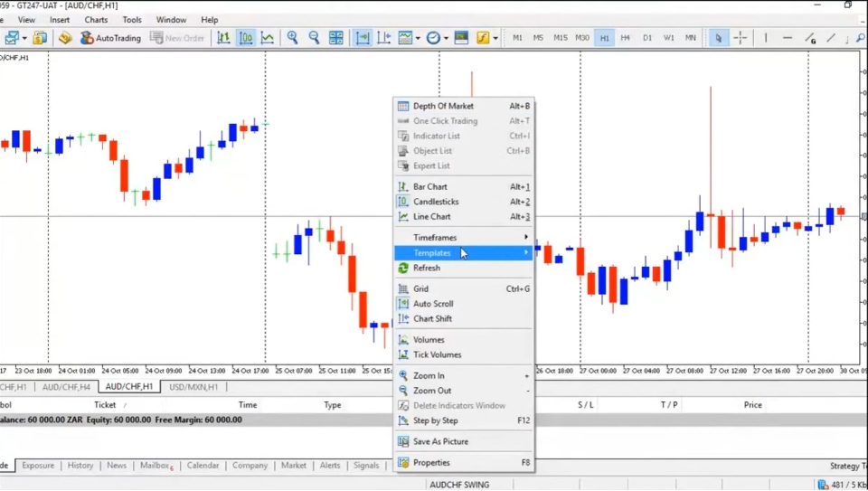Click the Zoom Out magnifier toolbar icon
Screen dimensions: 868x491
click(x=314, y=38)
